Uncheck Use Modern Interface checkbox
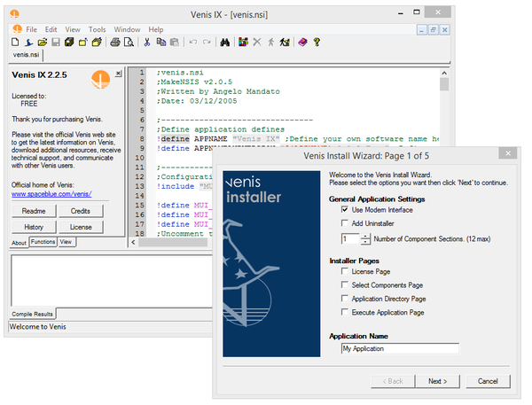532x405 pixels. coord(345,210)
